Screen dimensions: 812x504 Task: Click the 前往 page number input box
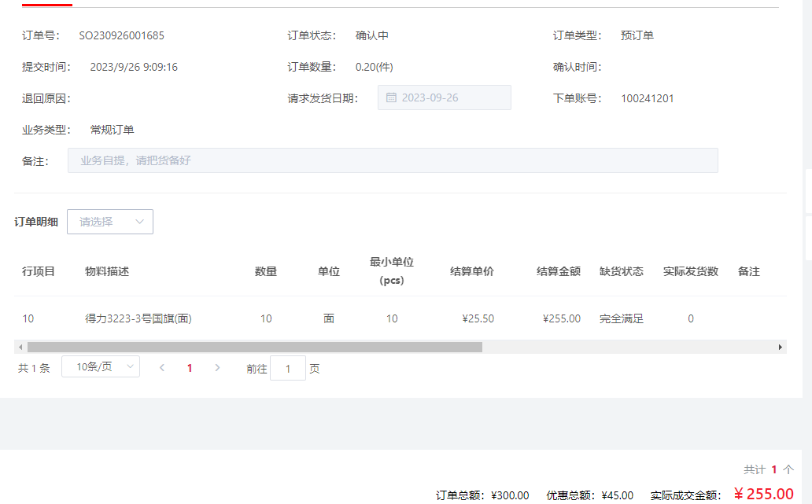[288, 369]
